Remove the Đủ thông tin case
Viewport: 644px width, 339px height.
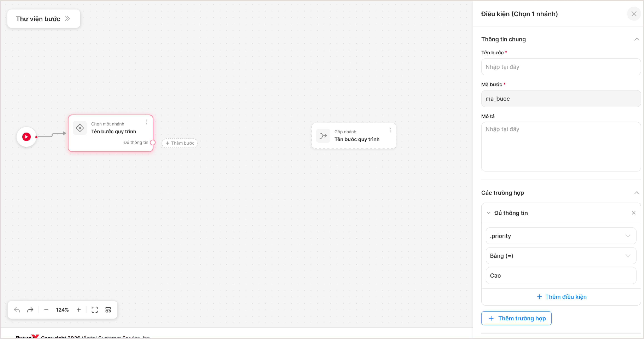pos(633,213)
